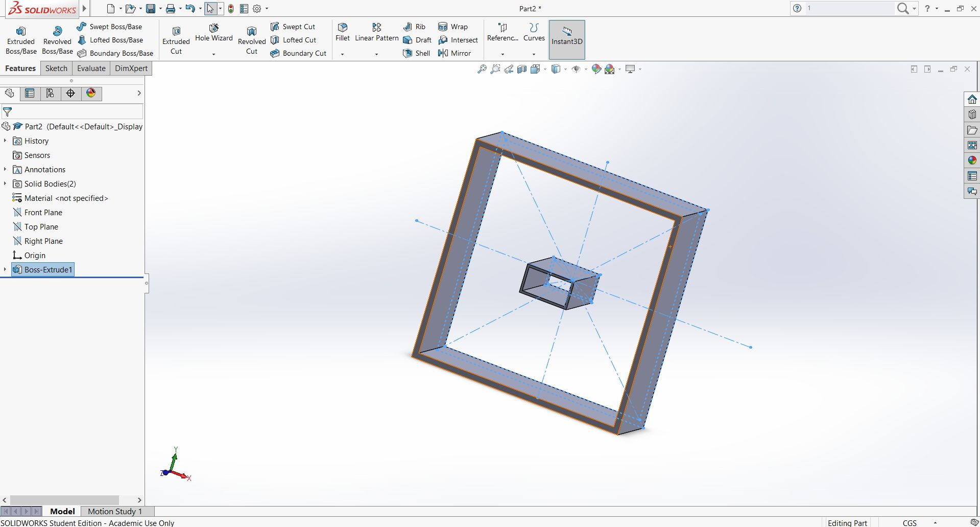The height and width of the screenshot is (527, 980).
Task: Open the FeatureManager design tree tab
Action: 10,93
